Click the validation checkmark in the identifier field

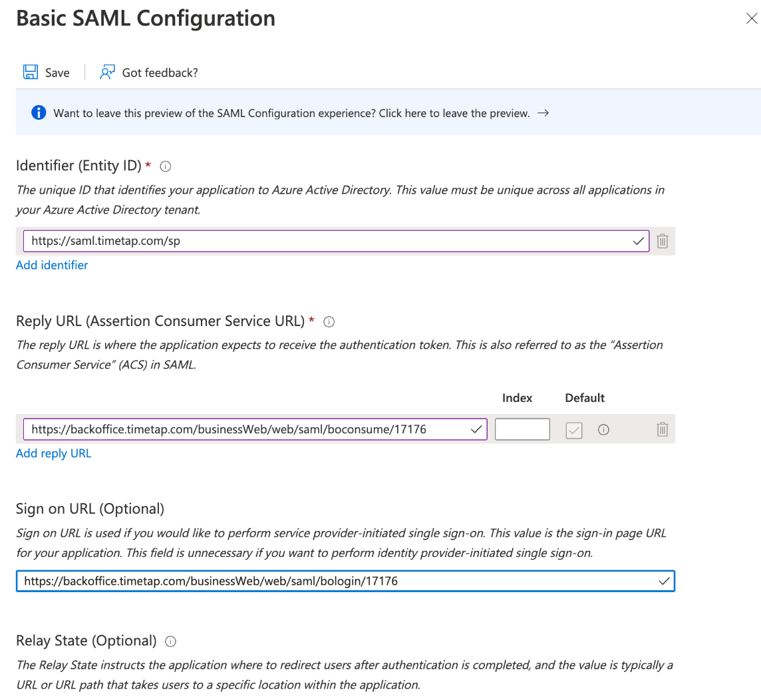637,241
